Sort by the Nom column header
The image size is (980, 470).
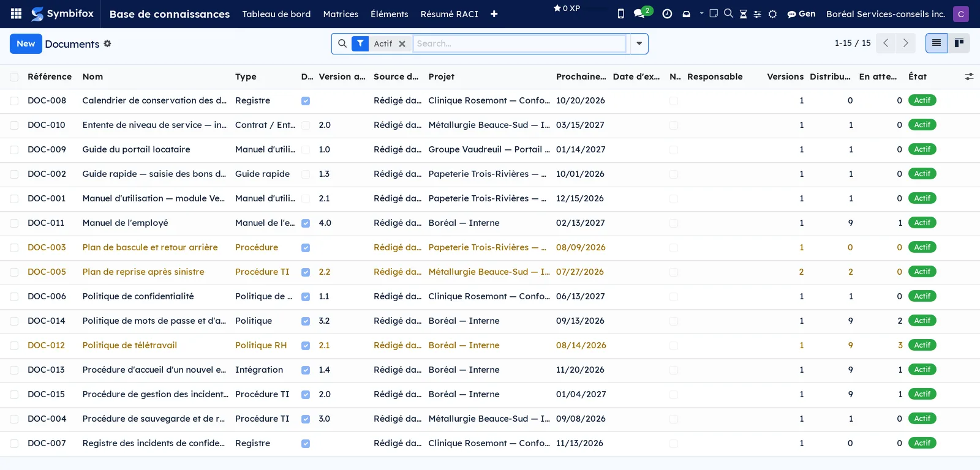tap(92, 76)
